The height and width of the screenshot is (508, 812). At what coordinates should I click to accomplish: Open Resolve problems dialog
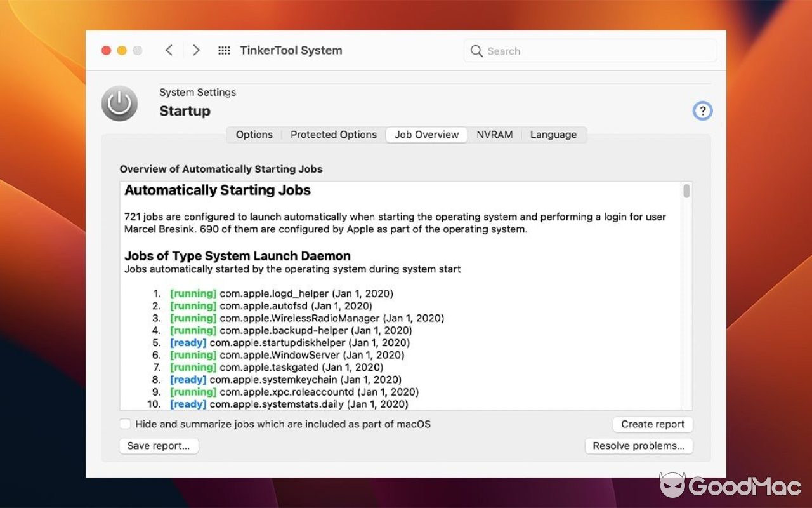(639, 446)
